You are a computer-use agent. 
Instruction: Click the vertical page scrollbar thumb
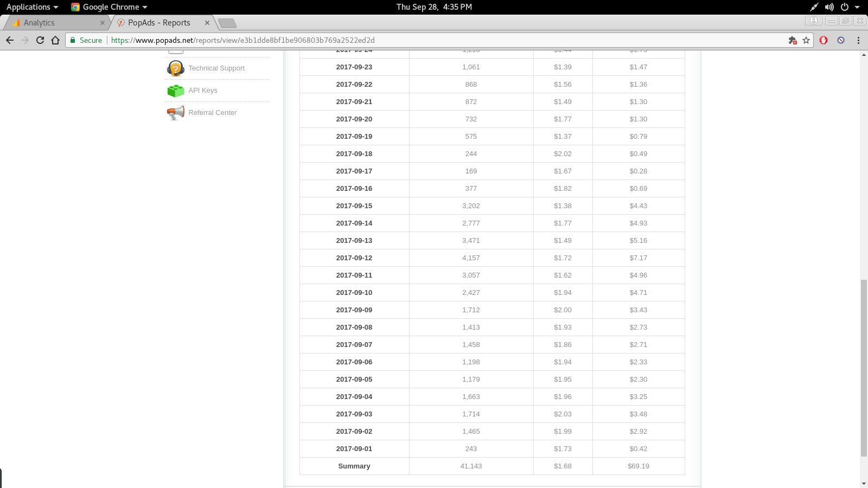pyautogui.click(x=864, y=368)
